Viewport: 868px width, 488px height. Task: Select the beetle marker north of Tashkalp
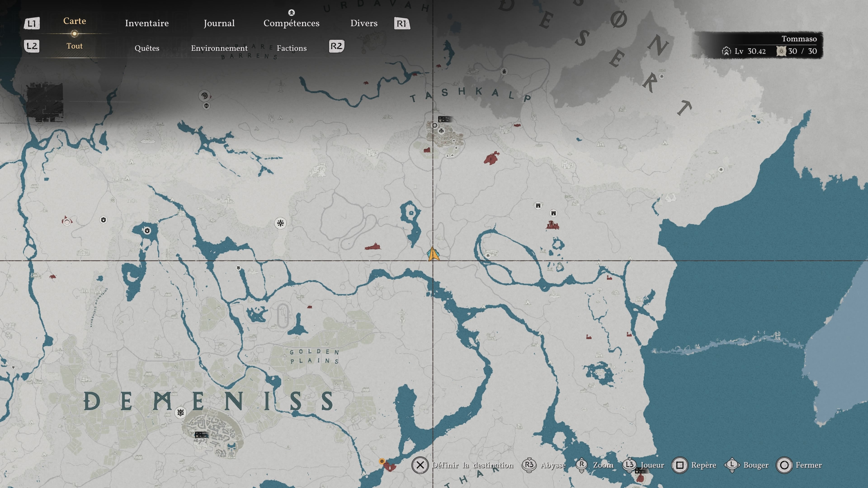[x=504, y=71]
